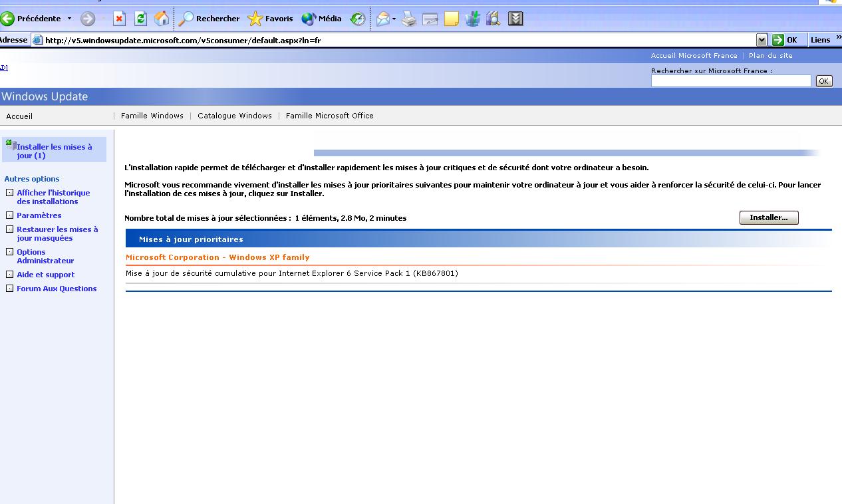
Task: Stop page loading with the red X icon
Action: pos(119,19)
